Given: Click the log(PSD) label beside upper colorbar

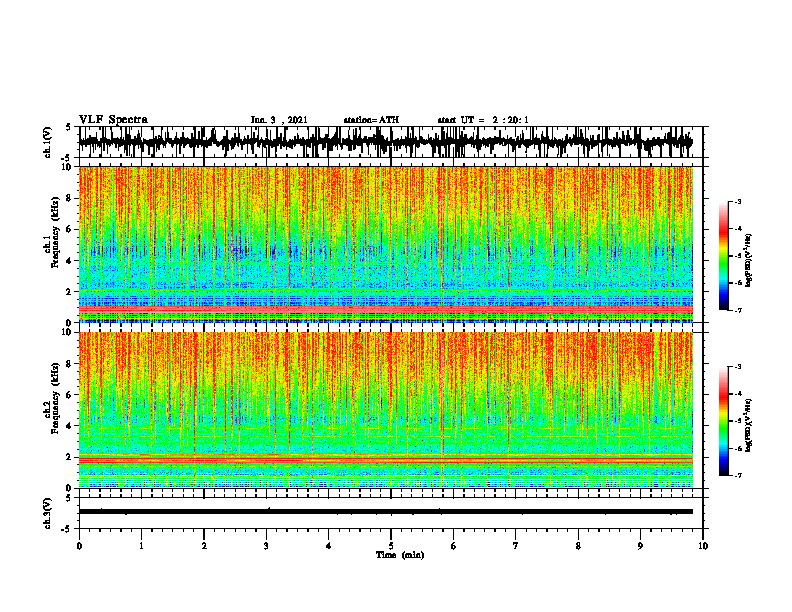Looking at the screenshot, I should tap(749, 261).
